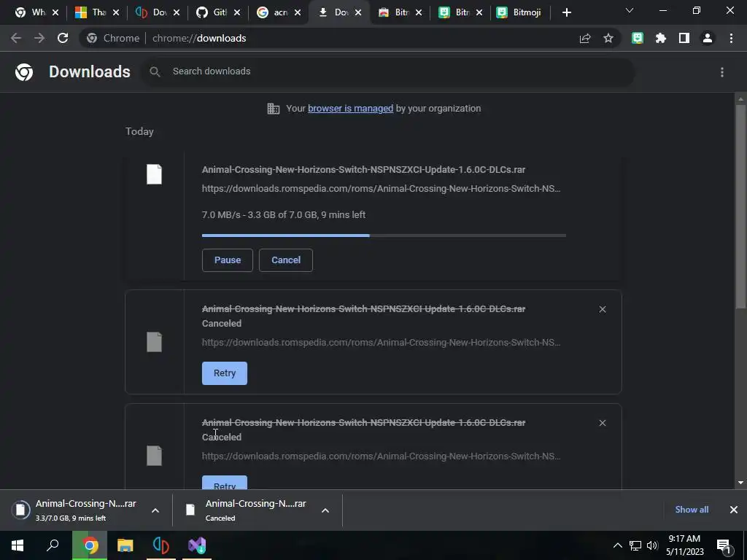The height and width of the screenshot is (560, 747).
Task: Retry the first canceled download
Action: click(225, 373)
